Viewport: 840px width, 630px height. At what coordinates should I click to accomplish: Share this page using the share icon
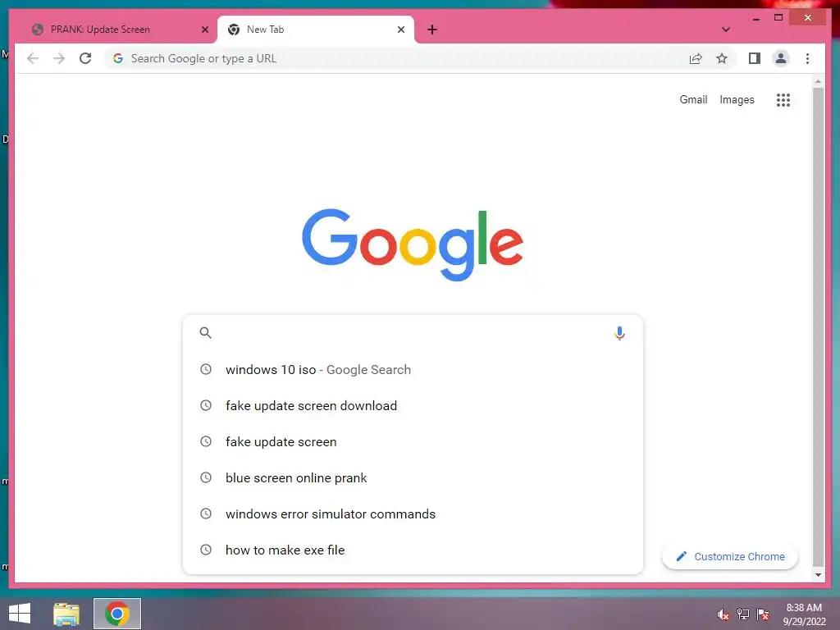696,58
